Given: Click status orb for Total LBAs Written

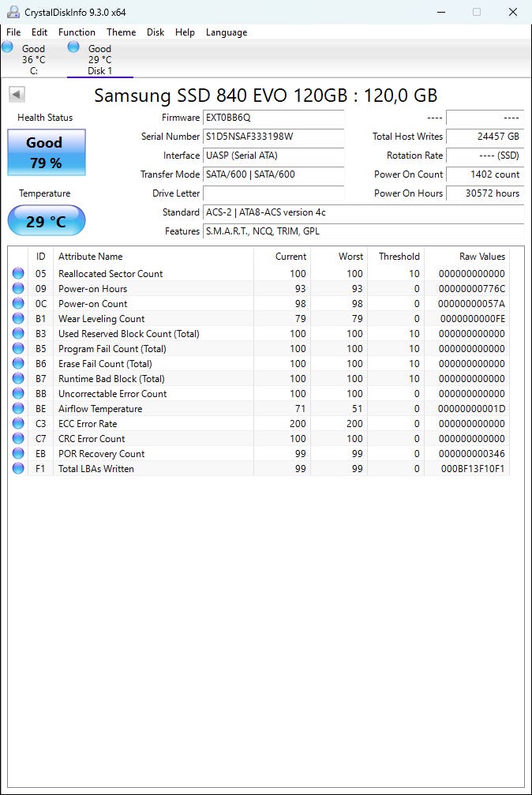Looking at the screenshot, I should pyautogui.click(x=18, y=468).
